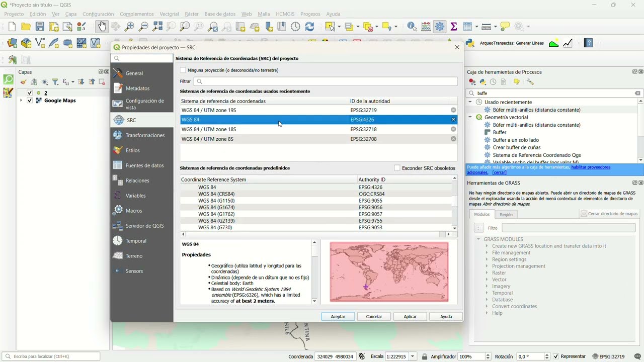Expand the Google Maps layer group

coord(21,101)
